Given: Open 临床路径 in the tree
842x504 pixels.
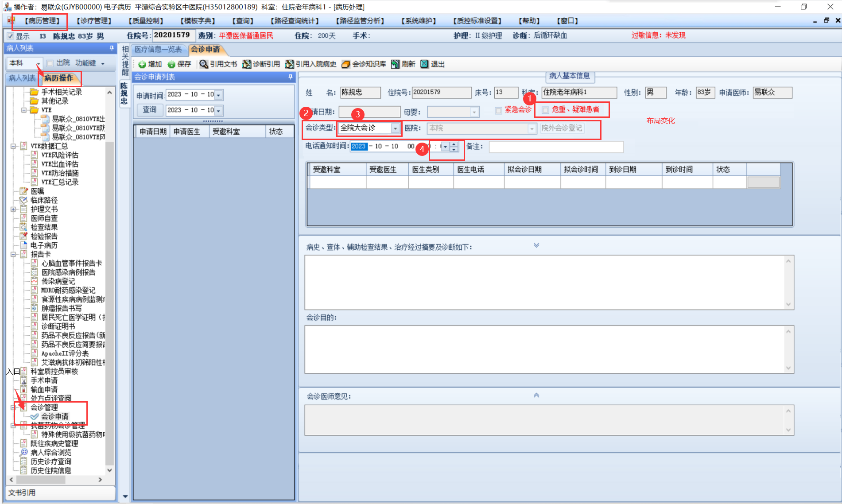Looking at the screenshot, I should point(44,200).
